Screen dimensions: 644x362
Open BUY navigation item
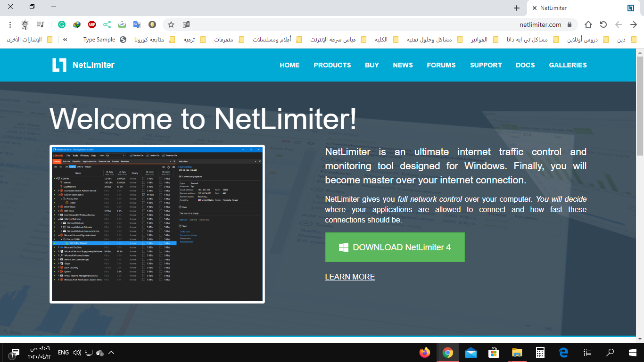[372, 65]
